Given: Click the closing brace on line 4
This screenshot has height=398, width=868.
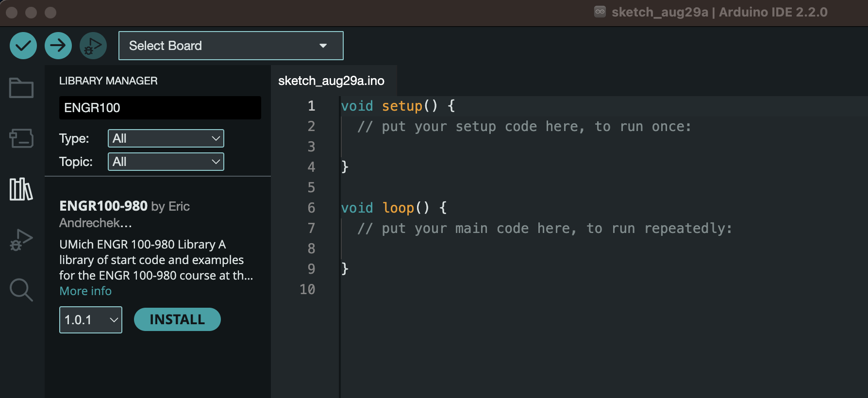Looking at the screenshot, I should point(345,167).
